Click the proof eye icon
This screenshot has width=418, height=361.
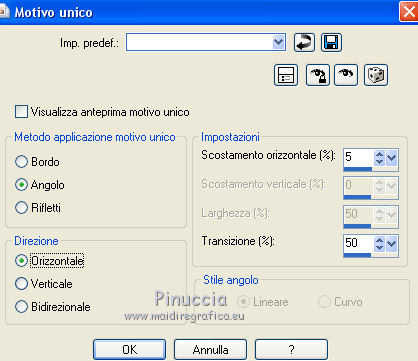[x=346, y=75]
